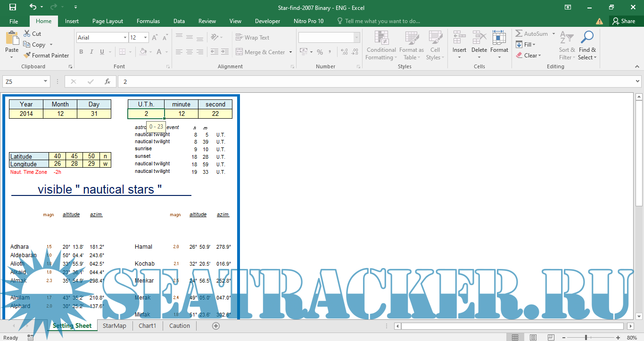Click the Share button

(623, 21)
